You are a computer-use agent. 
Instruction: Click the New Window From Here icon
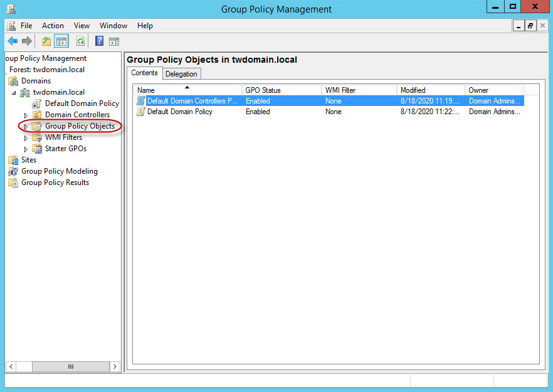point(114,41)
